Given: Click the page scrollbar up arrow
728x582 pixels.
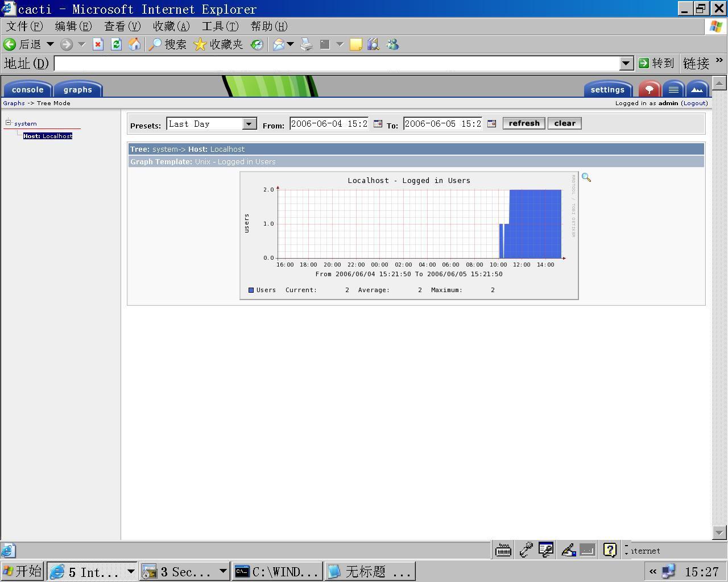Looking at the screenshot, I should pyautogui.click(x=719, y=83).
